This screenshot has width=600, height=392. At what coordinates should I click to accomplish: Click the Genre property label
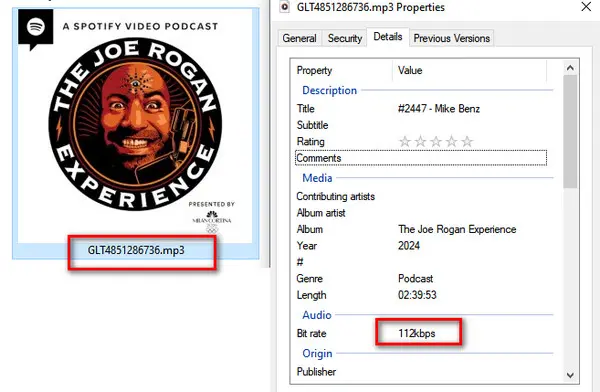[310, 279]
